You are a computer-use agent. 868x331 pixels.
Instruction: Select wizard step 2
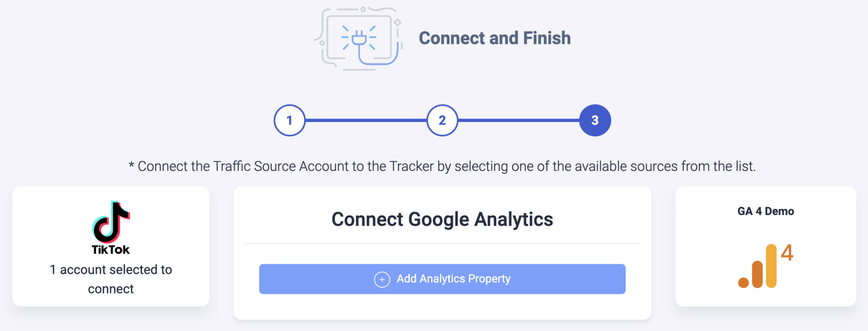point(442,120)
